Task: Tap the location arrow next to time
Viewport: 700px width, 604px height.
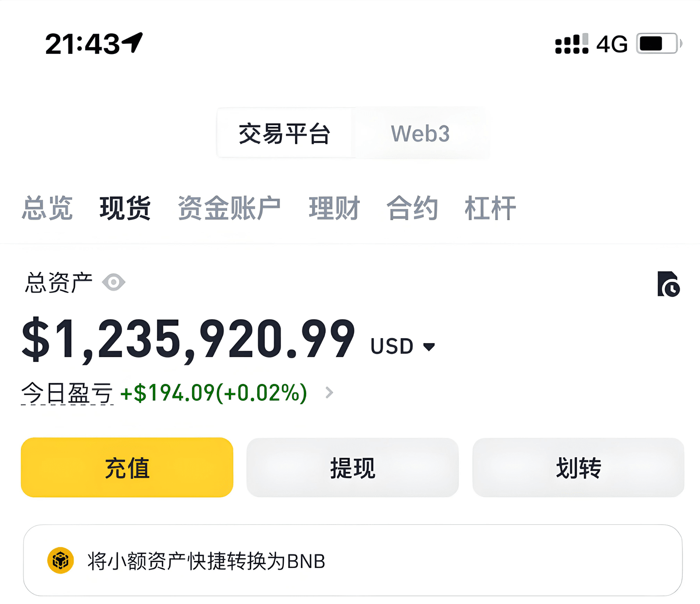Action: (132, 43)
